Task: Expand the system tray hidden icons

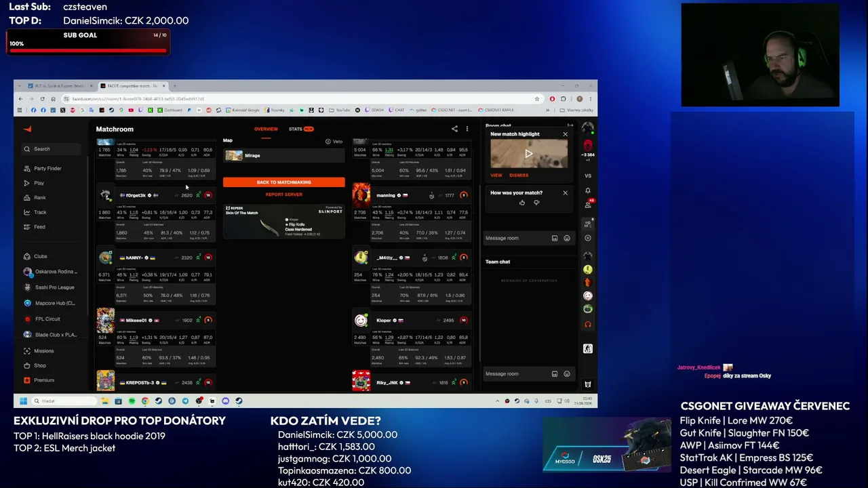Action: (x=497, y=401)
